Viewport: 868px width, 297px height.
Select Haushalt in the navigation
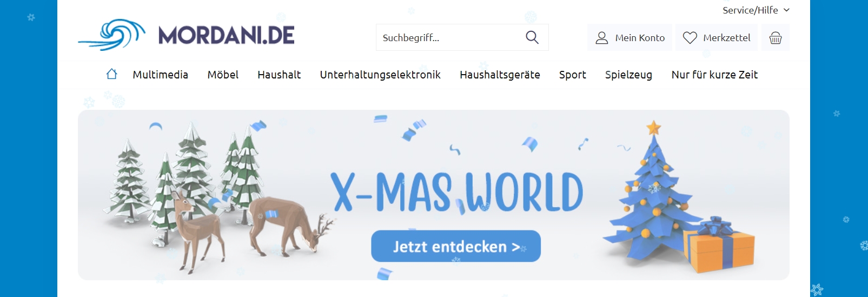click(x=279, y=75)
